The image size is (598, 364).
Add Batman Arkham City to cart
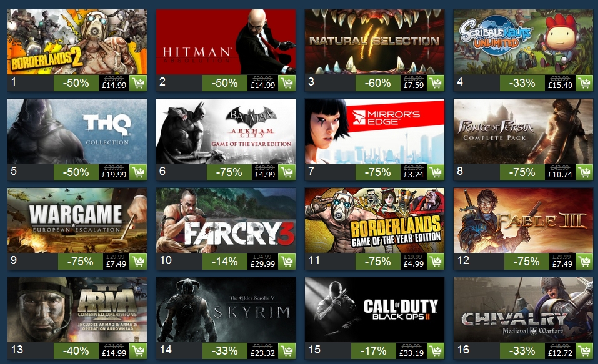(x=287, y=172)
